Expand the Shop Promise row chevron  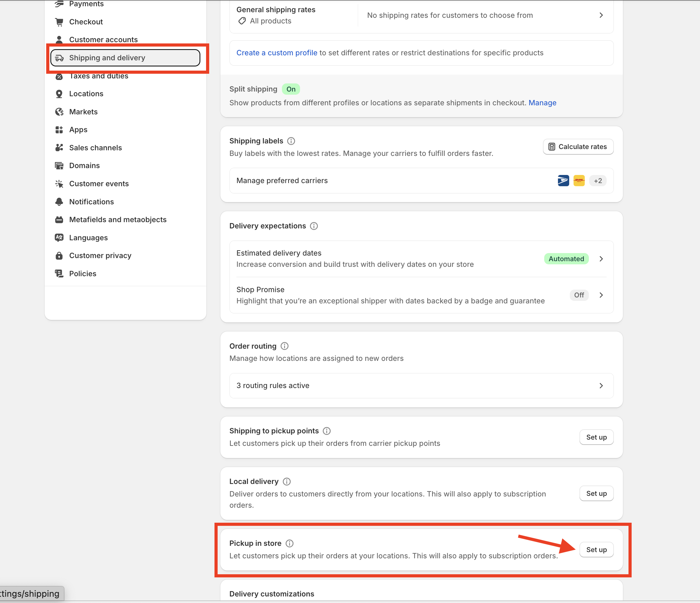[x=601, y=295]
